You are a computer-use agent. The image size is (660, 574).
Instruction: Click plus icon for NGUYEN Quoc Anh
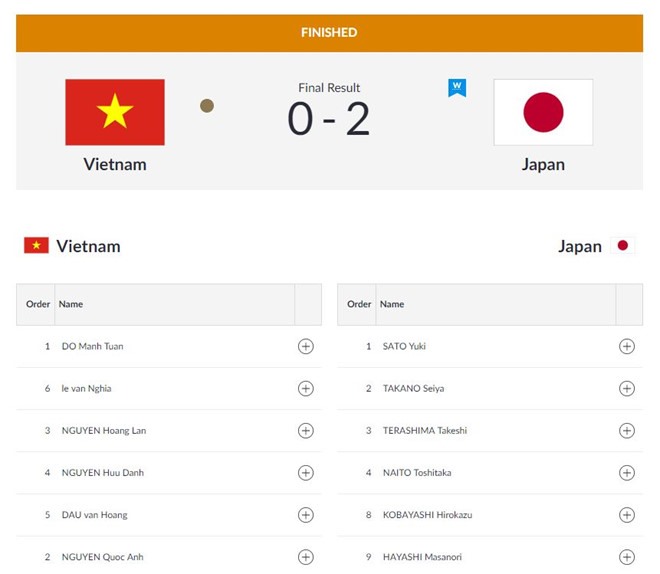[x=306, y=557]
